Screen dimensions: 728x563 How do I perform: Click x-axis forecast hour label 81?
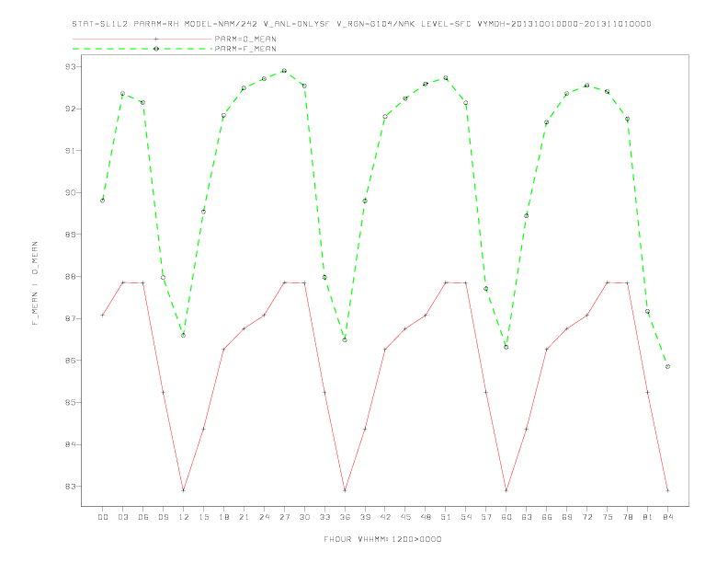tap(648, 517)
